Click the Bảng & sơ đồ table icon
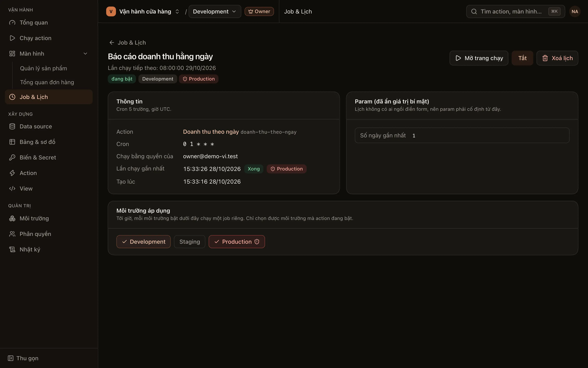 (12, 142)
